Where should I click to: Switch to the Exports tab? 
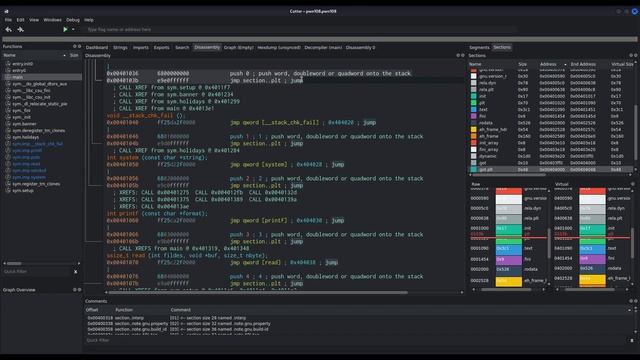point(162,47)
